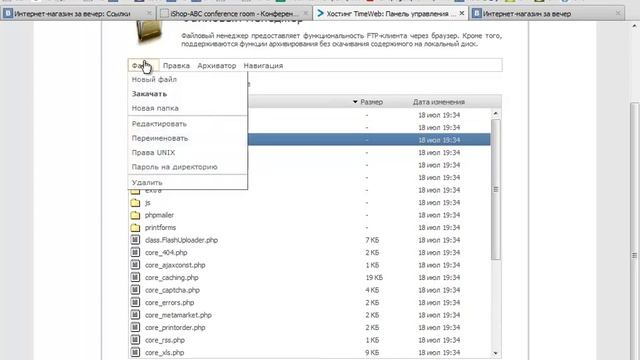
Task: Select core_caching.php file name
Action: click(172, 278)
